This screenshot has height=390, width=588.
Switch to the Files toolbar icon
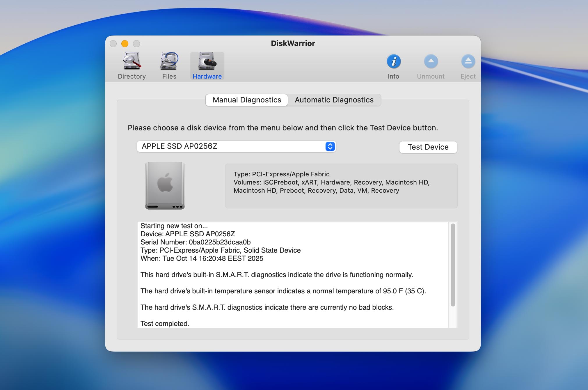pos(169,61)
